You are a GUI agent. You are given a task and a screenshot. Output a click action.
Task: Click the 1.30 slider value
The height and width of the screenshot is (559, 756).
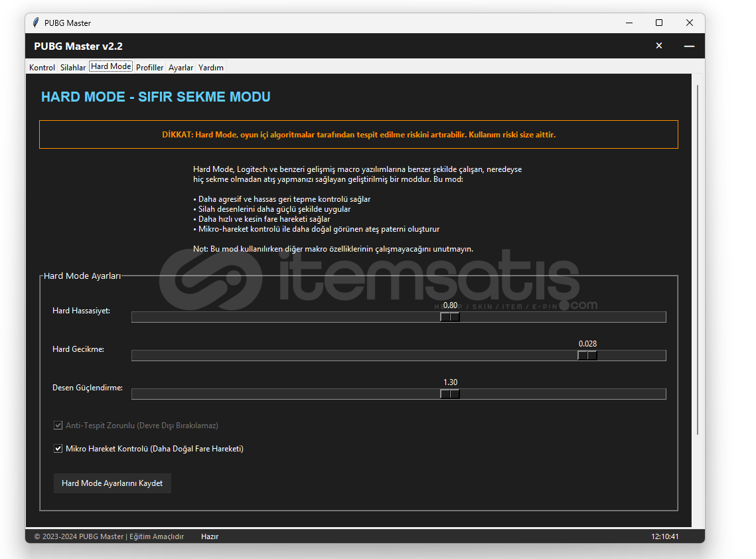click(450, 382)
